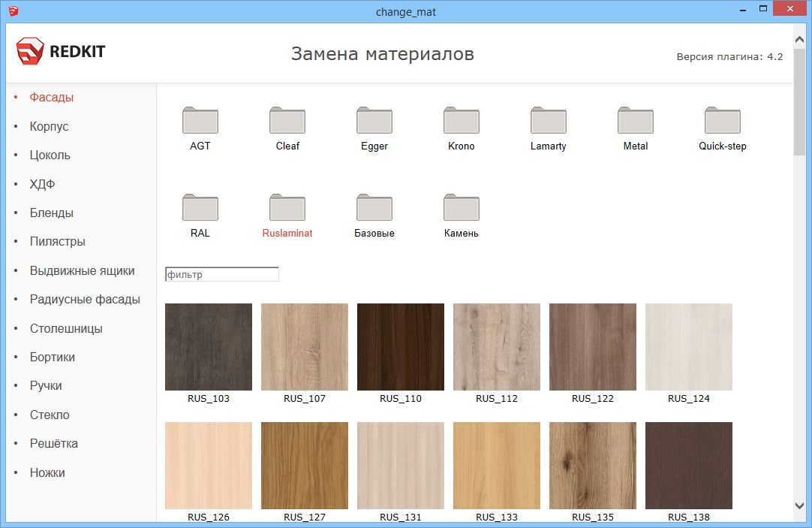This screenshot has height=528, width=812.
Task: Select the RUS_135 knotty oak swatch
Action: (x=593, y=466)
